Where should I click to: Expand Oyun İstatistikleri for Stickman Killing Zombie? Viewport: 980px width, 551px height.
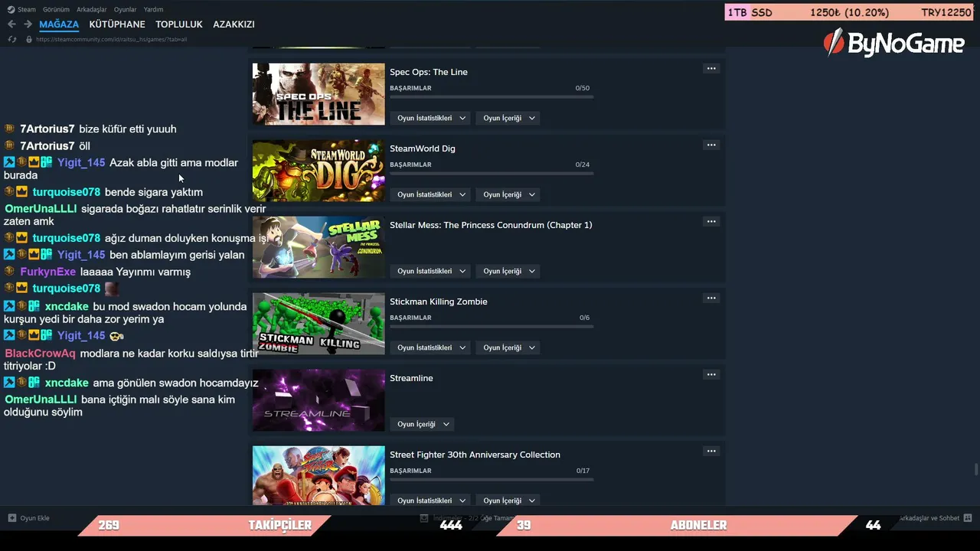point(431,347)
